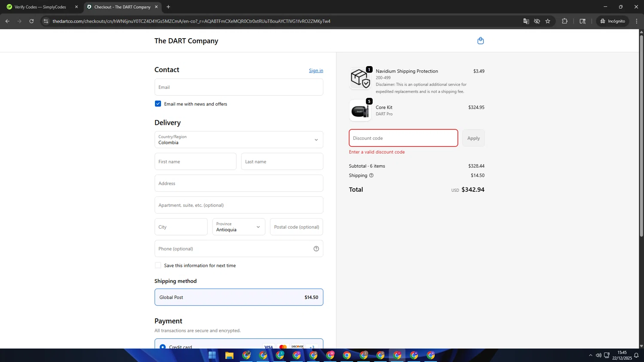Click the browser address bar URL
Image resolution: width=644 pixels, height=362 pixels.
coord(191,21)
